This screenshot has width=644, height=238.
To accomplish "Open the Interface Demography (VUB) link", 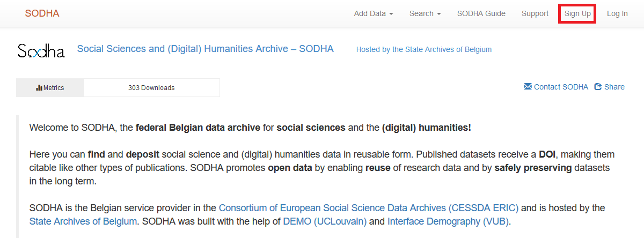I will (448, 221).
